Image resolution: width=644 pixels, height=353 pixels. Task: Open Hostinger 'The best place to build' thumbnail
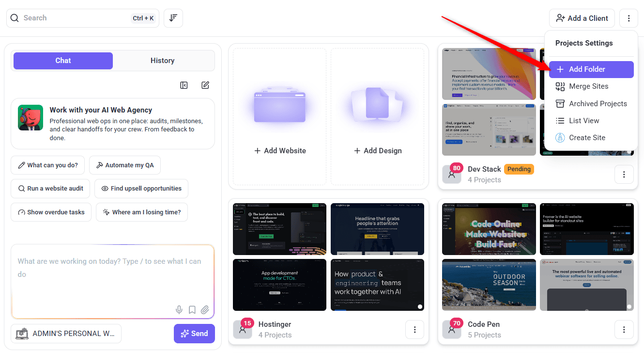click(280, 229)
